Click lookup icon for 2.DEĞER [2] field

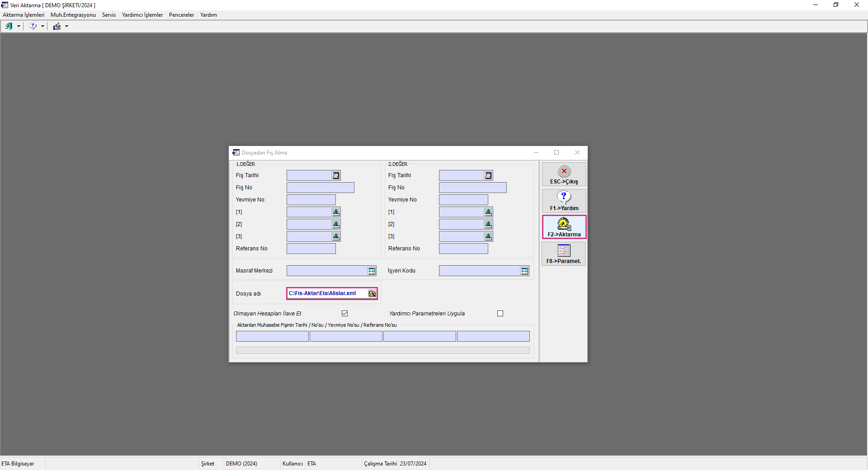point(488,224)
